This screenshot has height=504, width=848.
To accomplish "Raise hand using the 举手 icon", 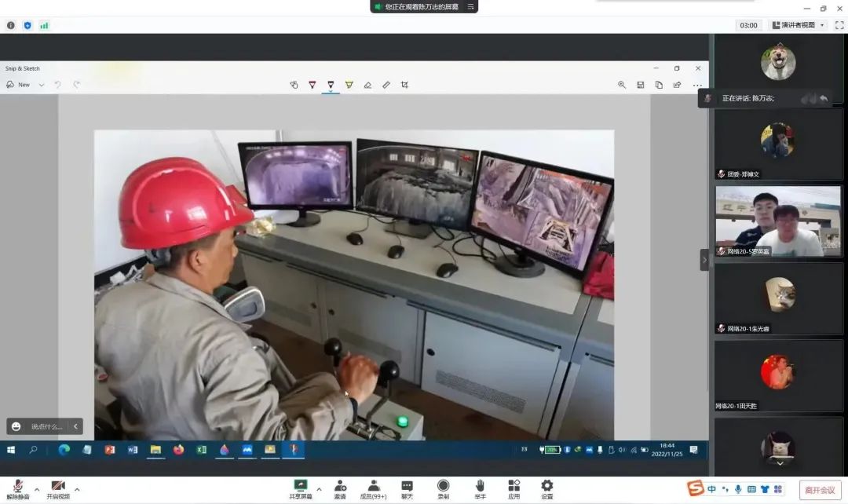I will [x=480, y=488].
